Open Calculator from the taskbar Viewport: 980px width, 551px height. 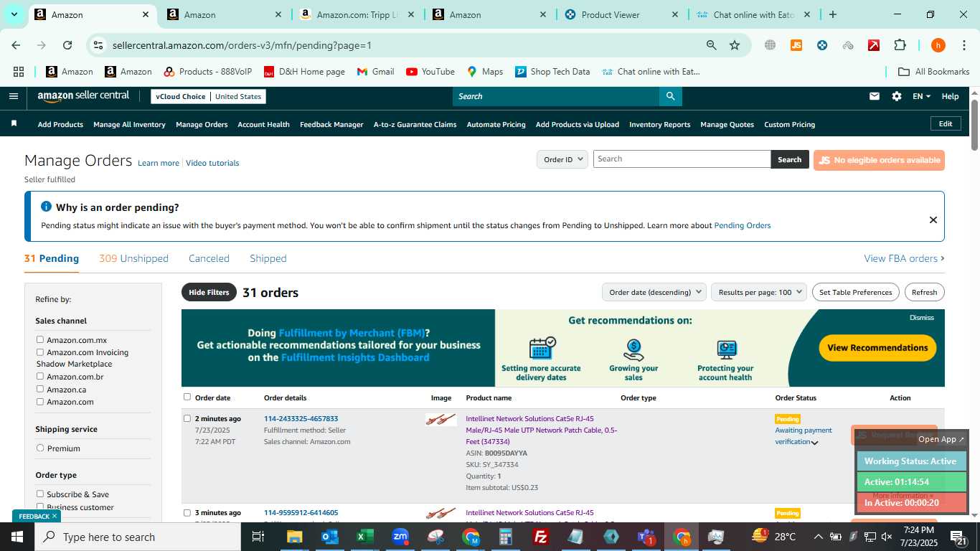[506, 537]
